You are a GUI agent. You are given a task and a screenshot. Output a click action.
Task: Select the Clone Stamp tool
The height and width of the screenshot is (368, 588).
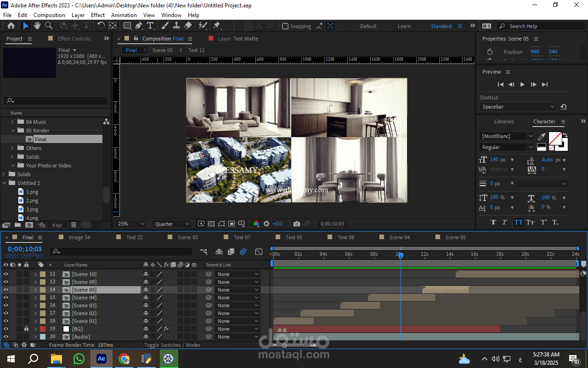click(176, 26)
